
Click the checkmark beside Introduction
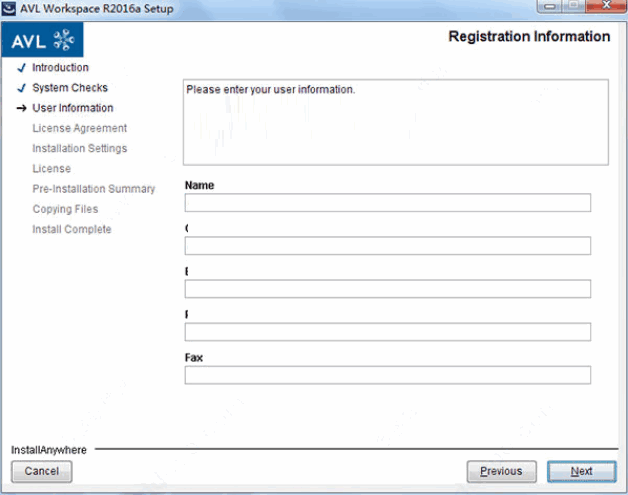pyautogui.click(x=21, y=68)
